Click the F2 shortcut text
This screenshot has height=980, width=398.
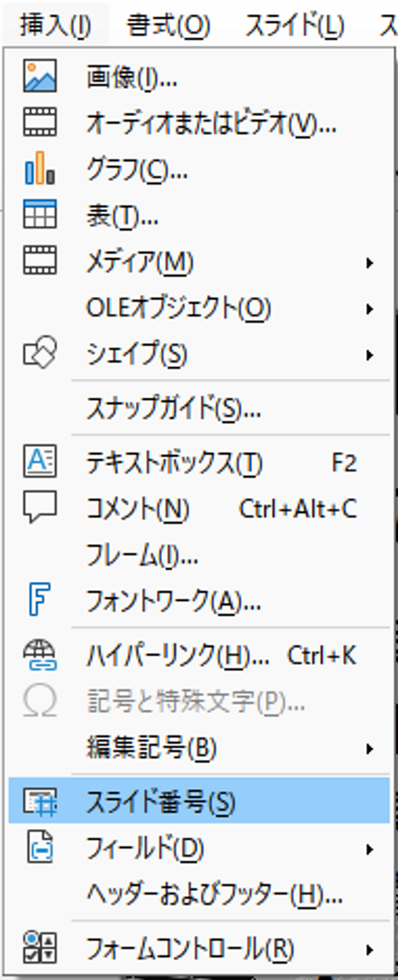(x=344, y=463)
